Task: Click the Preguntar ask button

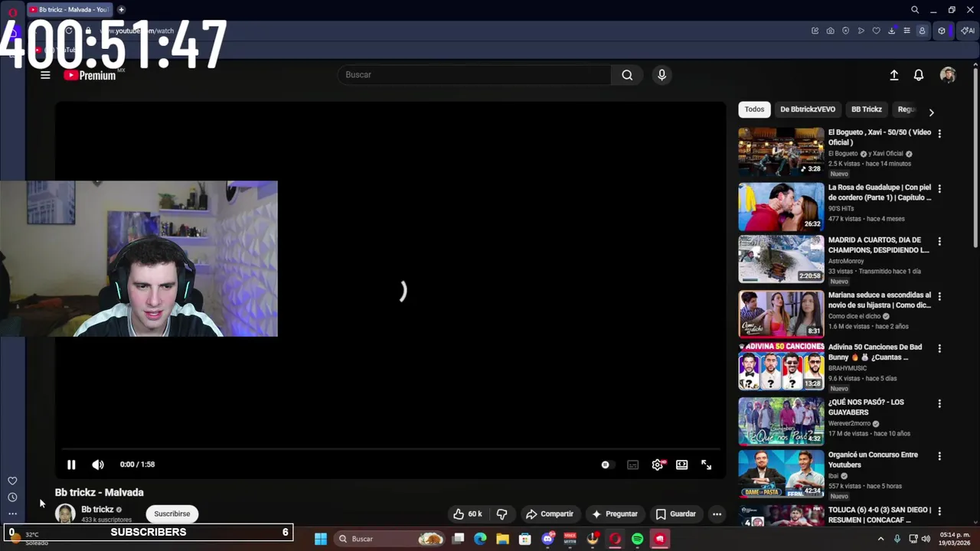Action: (615, 514)
